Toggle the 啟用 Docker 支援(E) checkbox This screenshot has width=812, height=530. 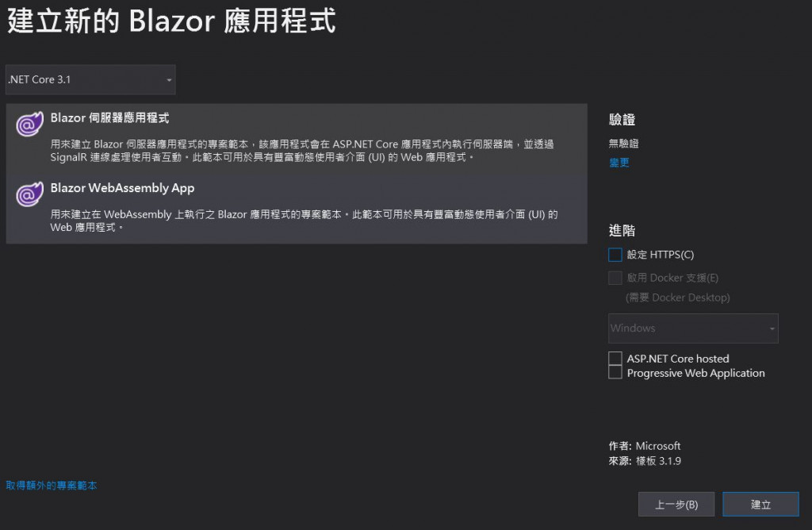tap(615, 278)
